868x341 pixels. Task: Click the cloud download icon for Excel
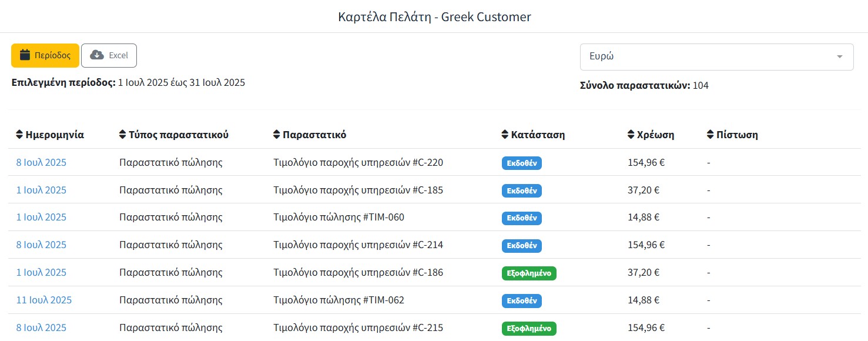[x=97, y=55]
